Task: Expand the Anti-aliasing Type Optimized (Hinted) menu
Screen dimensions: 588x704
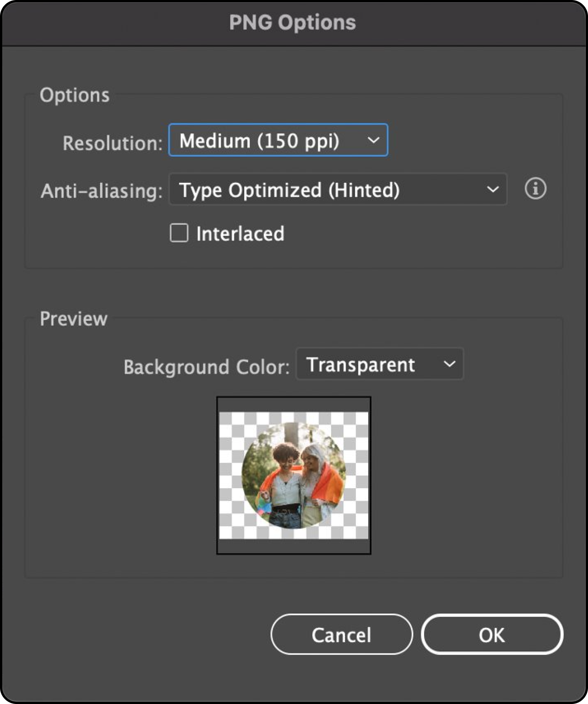Action: [x=337, y=190]
